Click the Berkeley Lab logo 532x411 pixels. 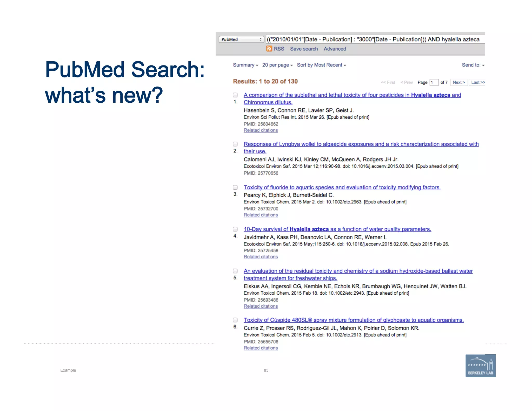[x=481, y=366]
